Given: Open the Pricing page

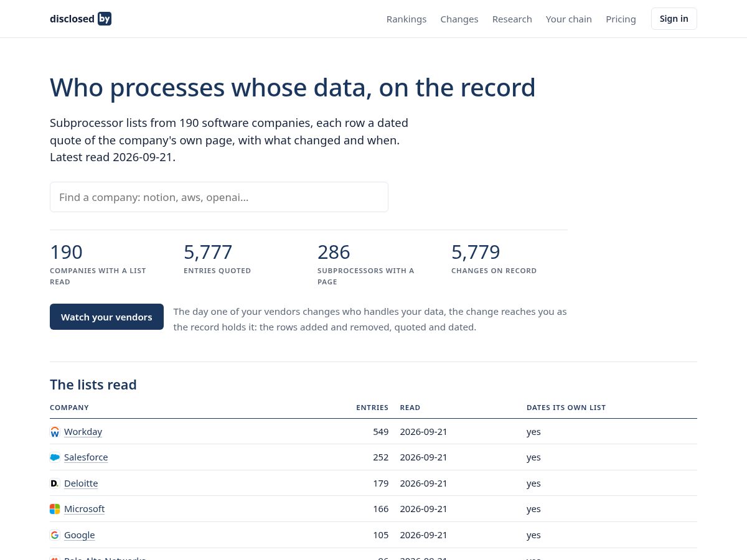Looking at the screenshot, I should click(621, 19).
